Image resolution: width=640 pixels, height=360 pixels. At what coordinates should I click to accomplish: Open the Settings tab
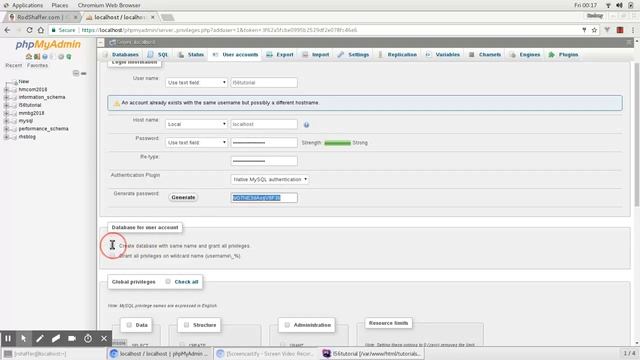click(x=354, y=55)
